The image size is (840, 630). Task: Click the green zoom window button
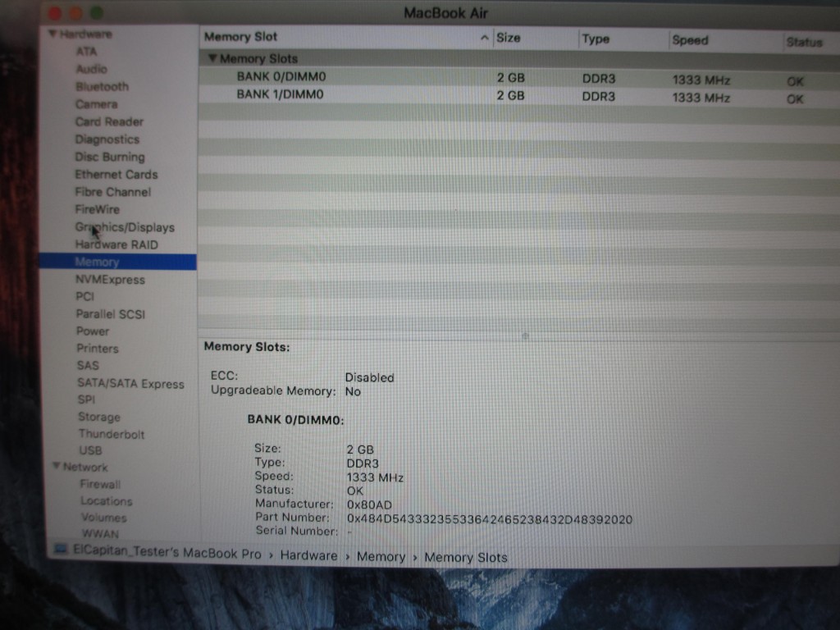coord(97,13)
